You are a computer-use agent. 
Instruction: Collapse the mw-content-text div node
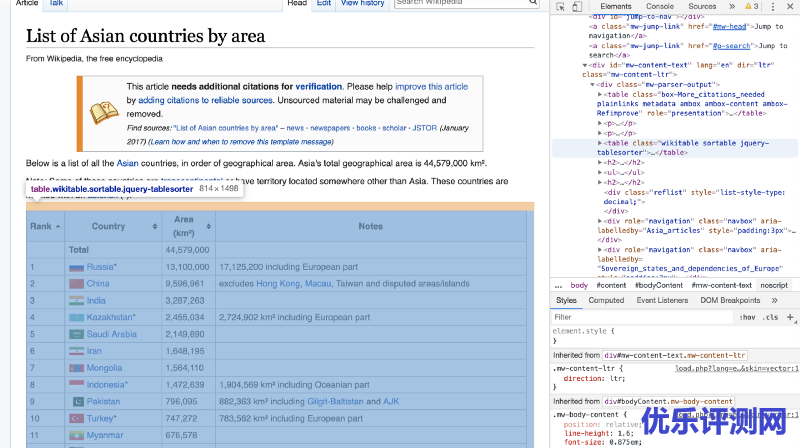pyautogui.click(x=585, y=65)
